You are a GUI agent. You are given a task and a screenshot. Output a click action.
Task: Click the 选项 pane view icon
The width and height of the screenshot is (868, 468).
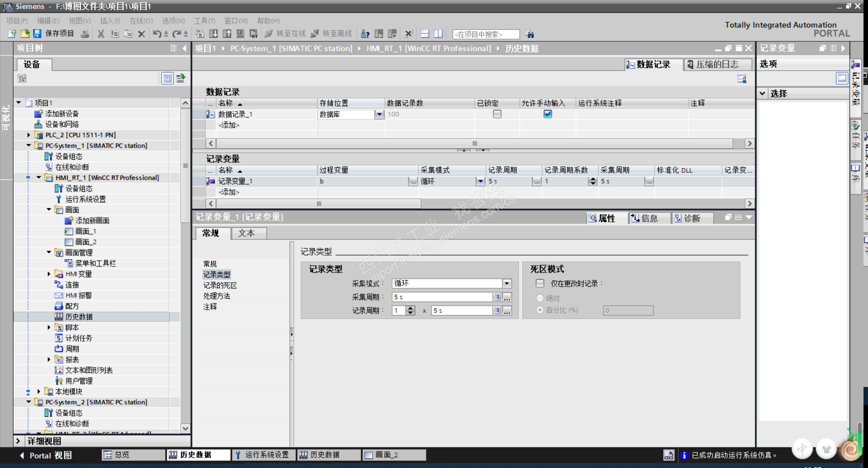[x=841, y=78]
